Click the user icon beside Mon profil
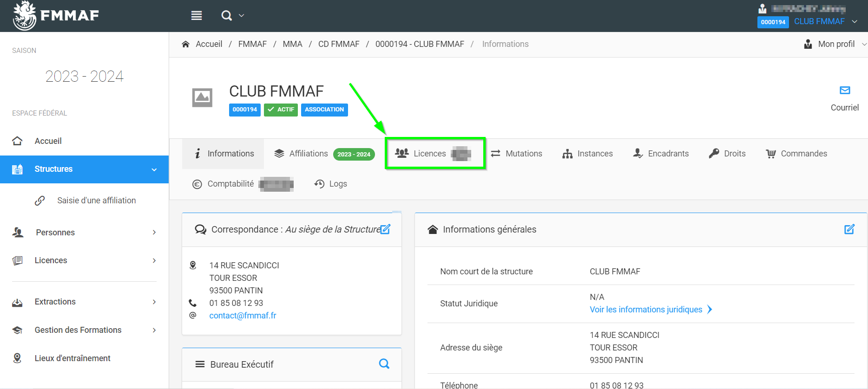The height and width of the screenshot is (389, 868). pos(808,44)
